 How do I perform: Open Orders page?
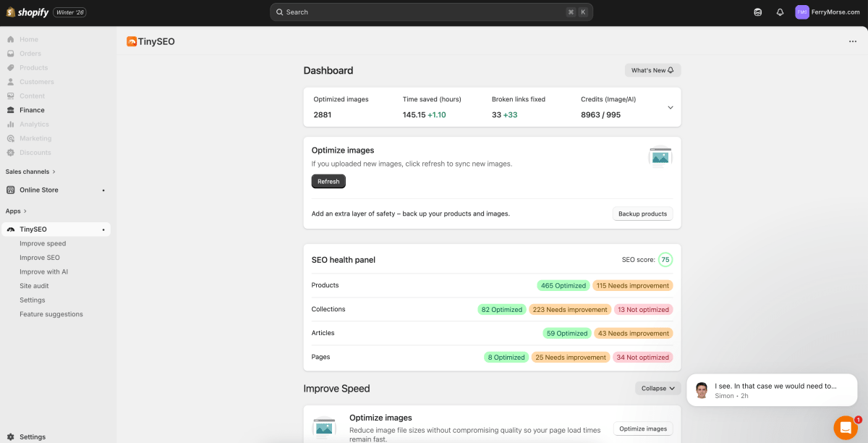pos(30,54)
